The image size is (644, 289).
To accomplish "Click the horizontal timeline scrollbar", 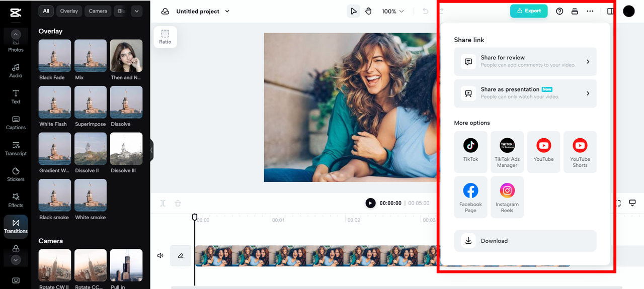I will (396, 287).
